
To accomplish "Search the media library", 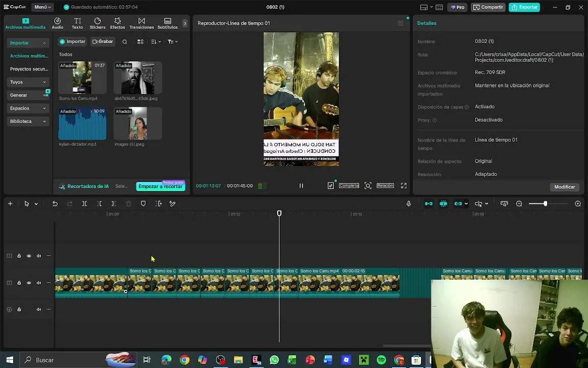I will coord(125,42).
